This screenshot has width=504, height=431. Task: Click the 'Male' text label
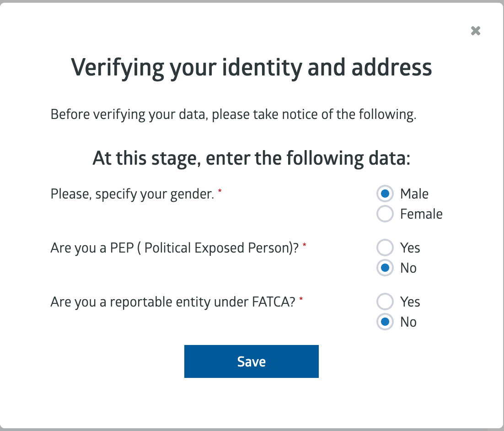pos(414,194)
